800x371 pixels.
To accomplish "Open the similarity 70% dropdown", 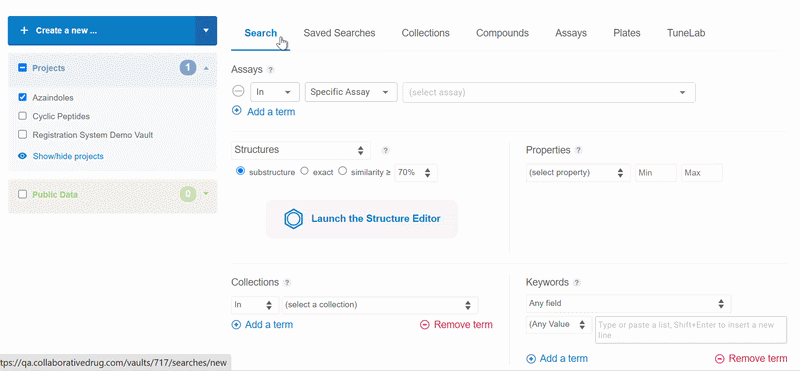I will (x=416, y=172).
